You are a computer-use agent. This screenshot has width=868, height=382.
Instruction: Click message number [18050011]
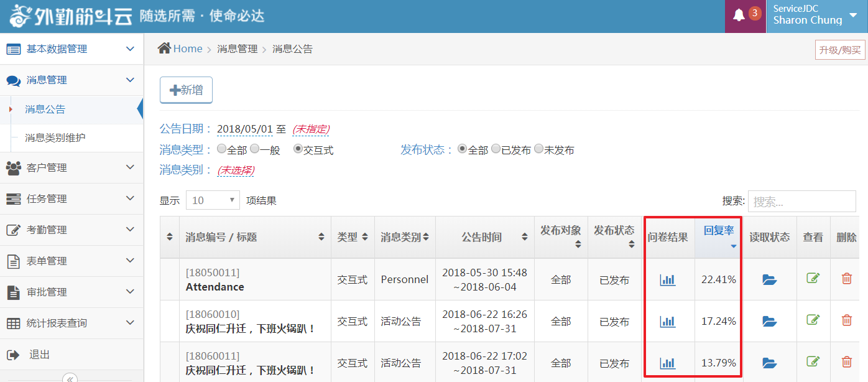point(213,273)
